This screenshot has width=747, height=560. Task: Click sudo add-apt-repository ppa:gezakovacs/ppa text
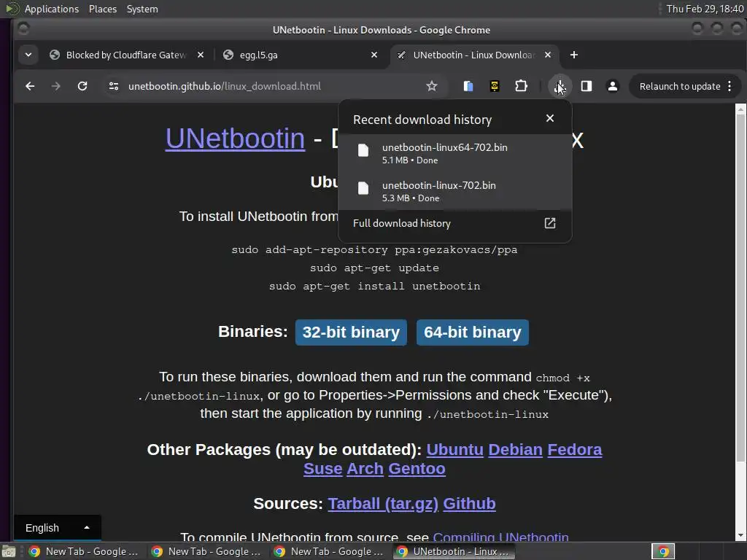pyautogui.click(x=374, y=249)
